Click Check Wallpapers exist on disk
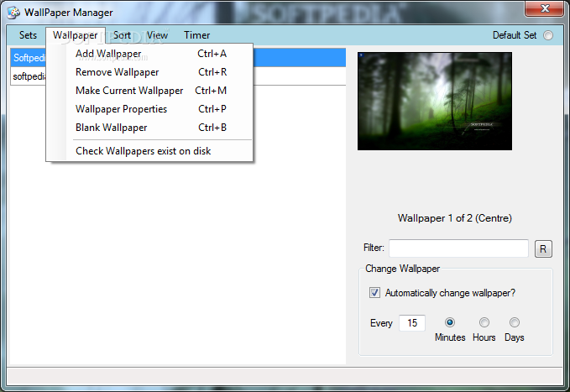The width and height of the screenshot is (570, 392). pyautogui.click(x=151, y=151)
